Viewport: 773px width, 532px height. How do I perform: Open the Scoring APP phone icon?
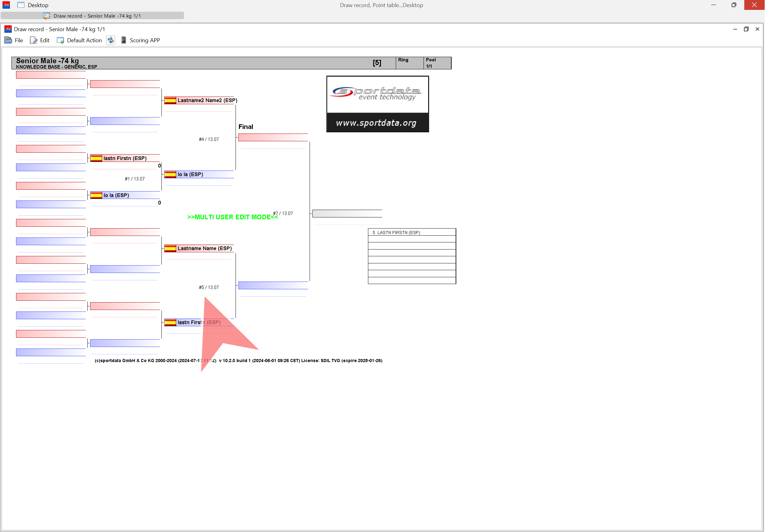tap(123, 40)
